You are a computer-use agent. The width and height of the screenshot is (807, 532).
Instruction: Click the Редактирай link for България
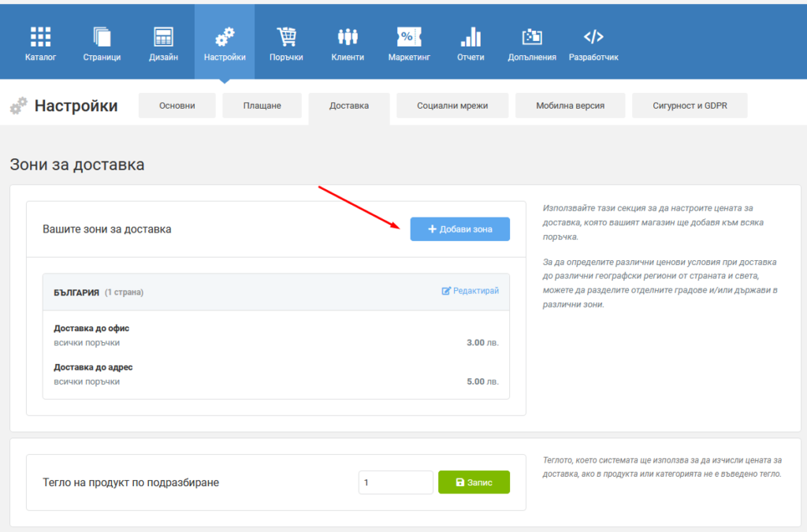coord(470,291)
